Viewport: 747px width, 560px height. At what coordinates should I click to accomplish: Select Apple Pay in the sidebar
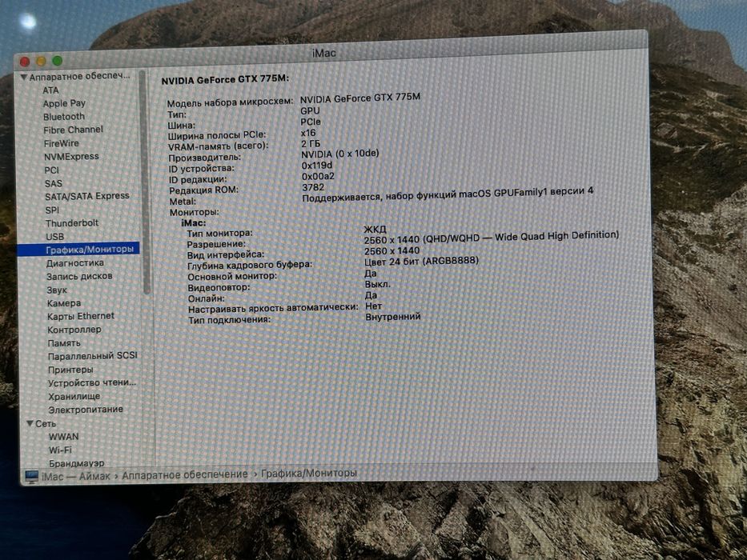pyautogui.click(x=64, y=103)
